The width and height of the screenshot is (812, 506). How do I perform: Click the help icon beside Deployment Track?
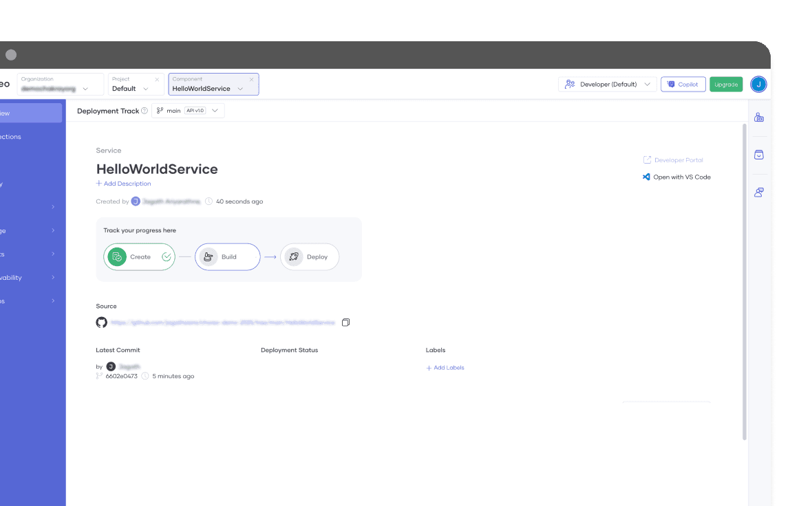[x=145, y=111]
